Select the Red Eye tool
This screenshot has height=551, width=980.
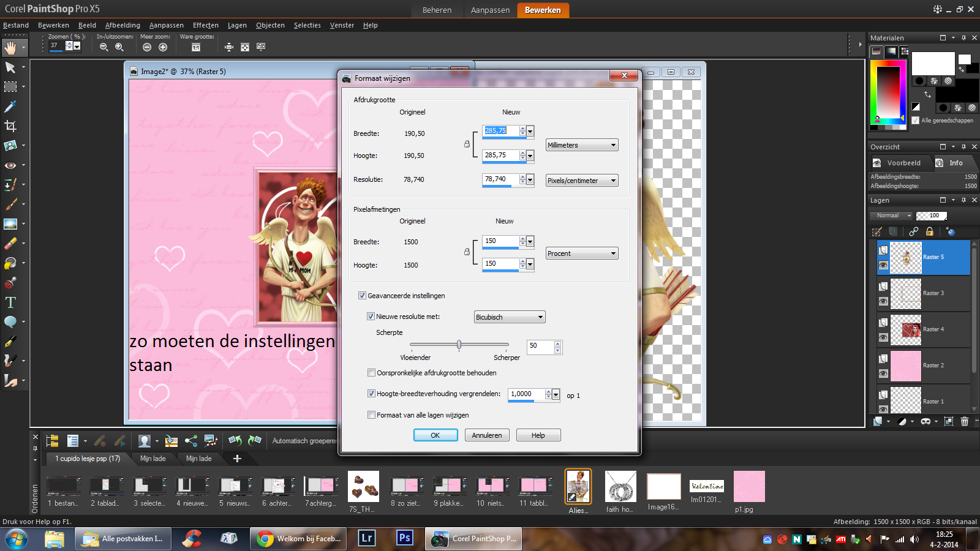coord(10,165)
